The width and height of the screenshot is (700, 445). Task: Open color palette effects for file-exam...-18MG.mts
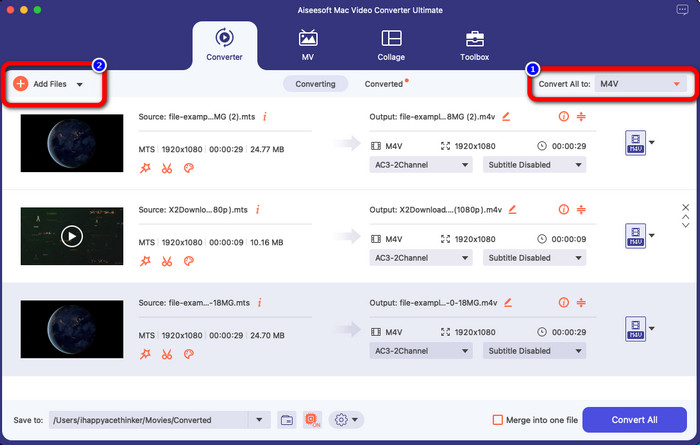(189, 354)
